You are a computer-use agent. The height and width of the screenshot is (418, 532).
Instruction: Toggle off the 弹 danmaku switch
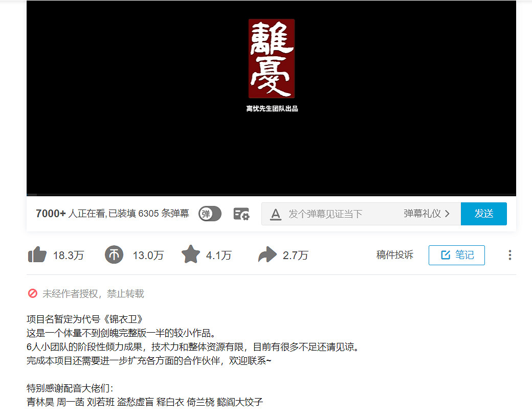[209, 214]
